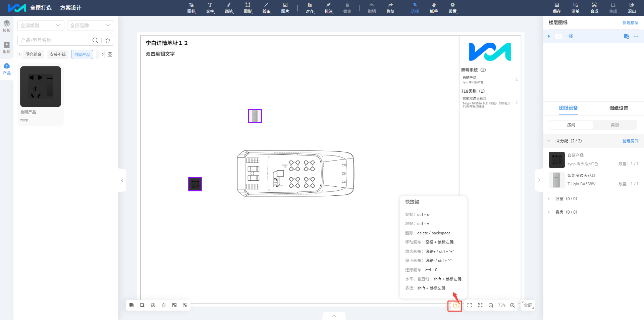Open the 图片 image tool
Screen dimensions: 644x320
point(285,8)
